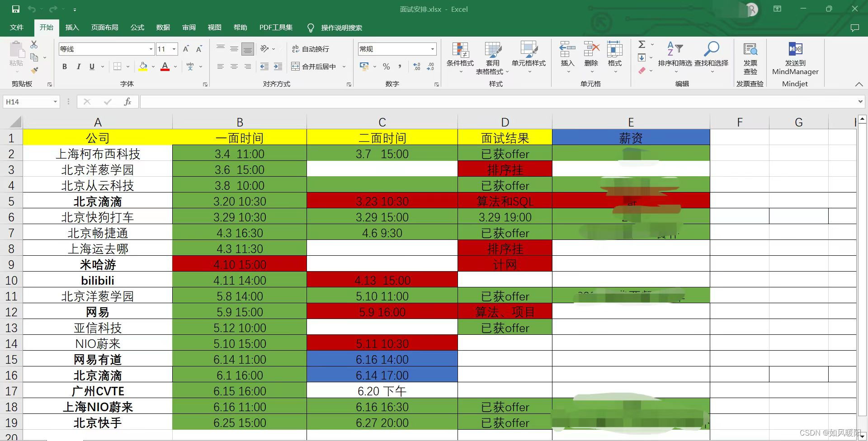Open the comments icon at top right
The width and height of the screenshot is (868, 441).
point(854,28)
